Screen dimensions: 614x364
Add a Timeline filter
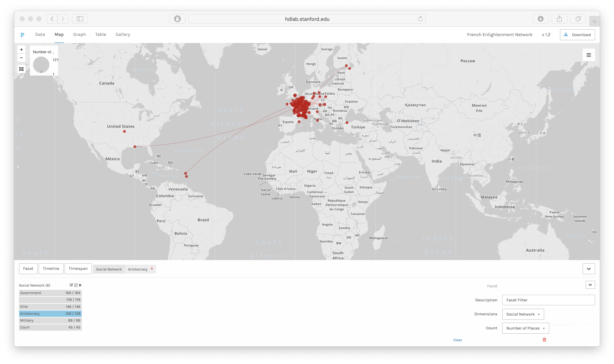51,269
